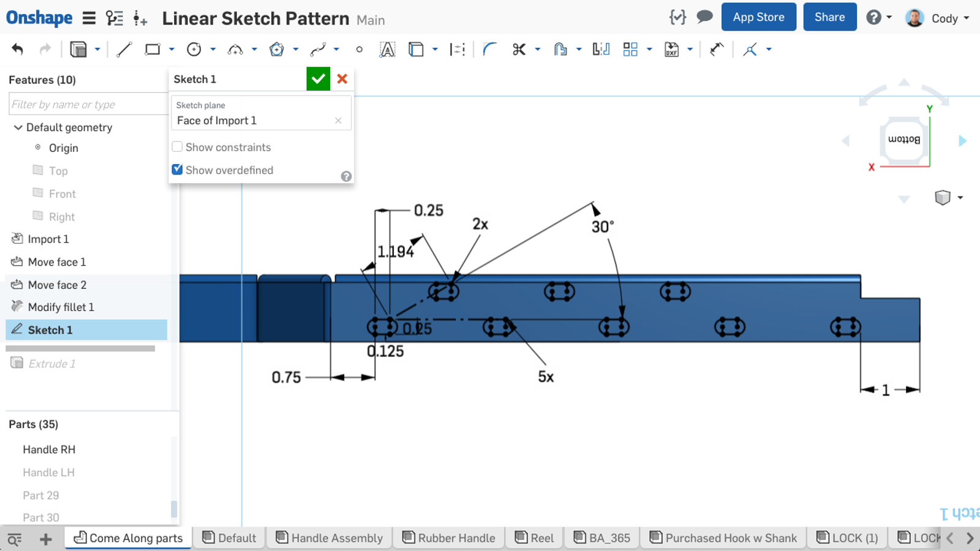Select the Rectangle sketch tool
The height and width of the screenshot is (551, 980).
tap(151, 49)
